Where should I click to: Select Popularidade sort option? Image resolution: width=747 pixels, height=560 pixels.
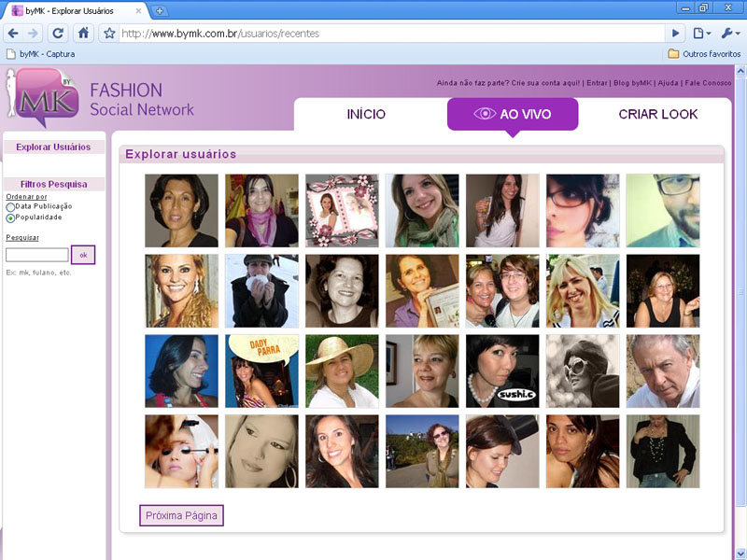(10, 217)
